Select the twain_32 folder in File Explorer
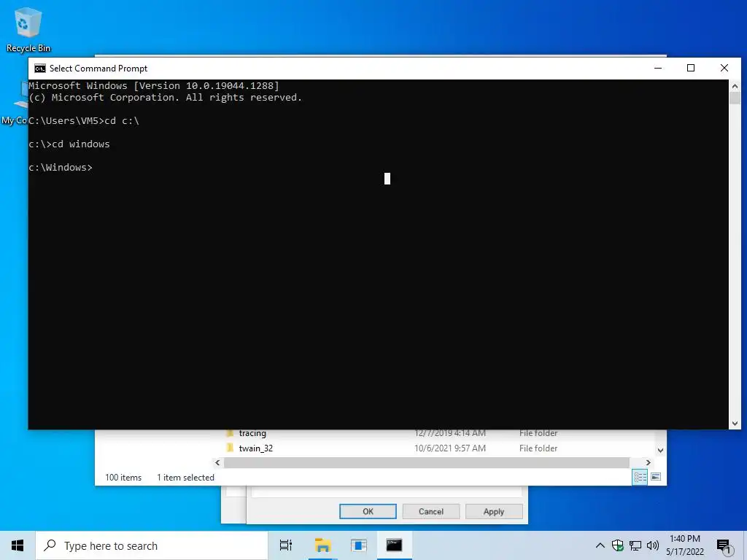The image size is (747, 560). tap(256, 448)
